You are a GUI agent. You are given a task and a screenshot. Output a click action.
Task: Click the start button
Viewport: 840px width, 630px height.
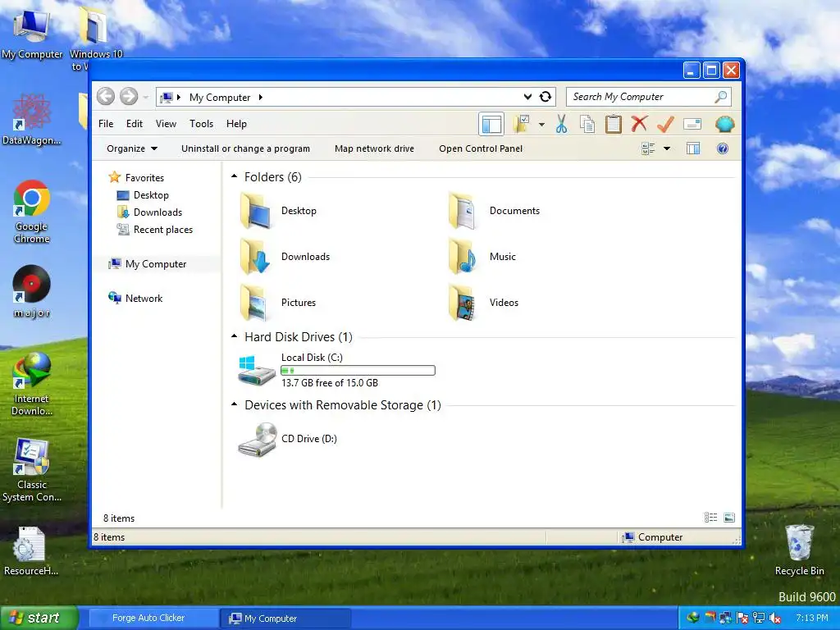39,618
